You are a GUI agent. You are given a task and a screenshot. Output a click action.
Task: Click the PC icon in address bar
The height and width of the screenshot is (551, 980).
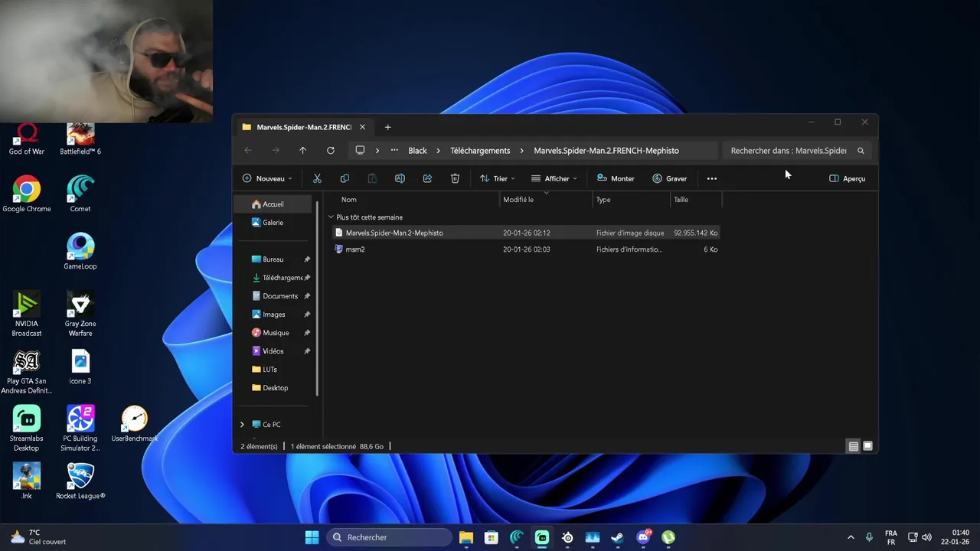pos(360,151)
